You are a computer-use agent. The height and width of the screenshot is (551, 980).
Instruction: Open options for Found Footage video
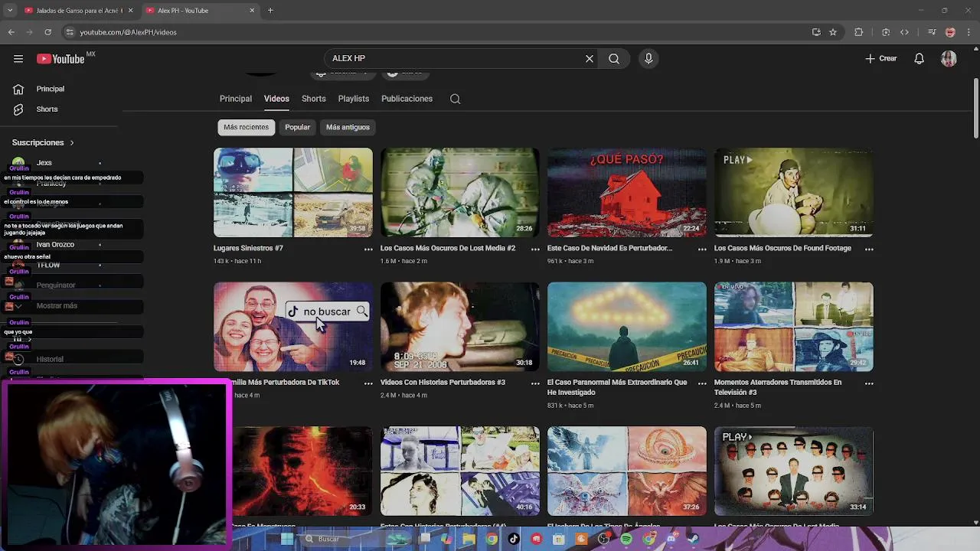(869, 249)
